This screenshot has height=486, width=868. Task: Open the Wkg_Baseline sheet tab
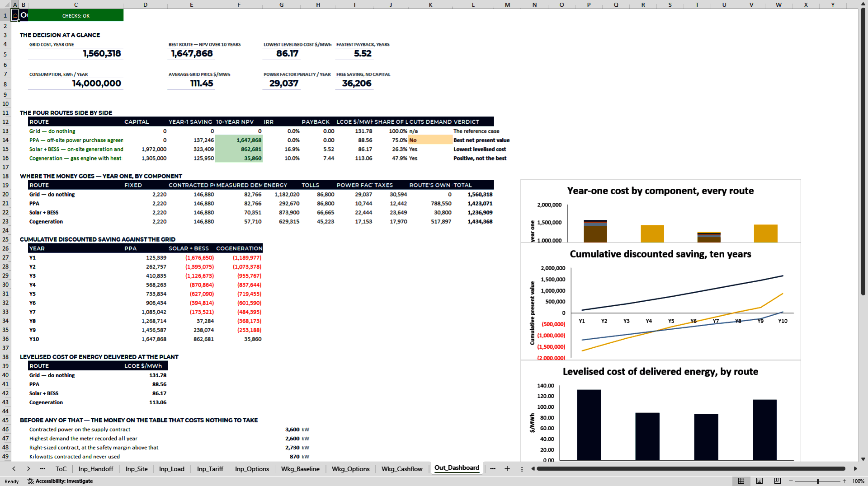click(x=300, y=469)
